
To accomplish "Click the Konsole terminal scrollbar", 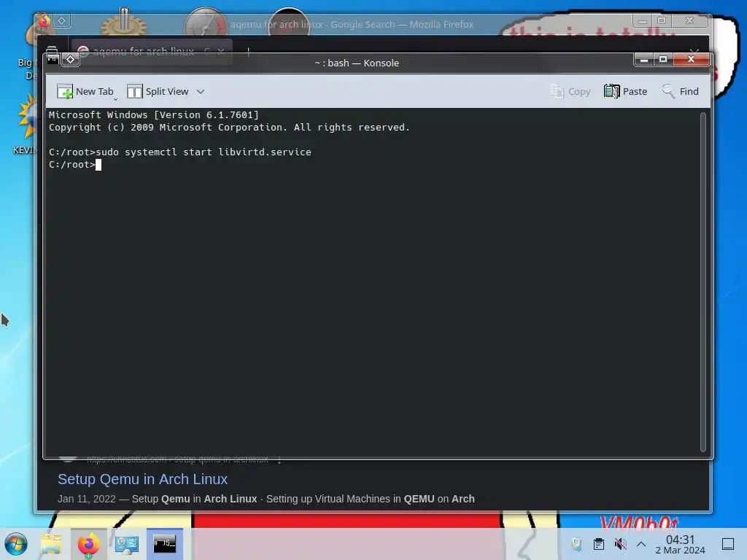I will point(703,282).
